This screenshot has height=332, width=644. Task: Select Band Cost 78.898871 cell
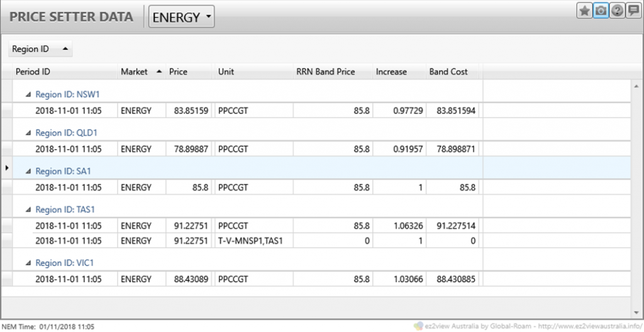[x=452, y=149]
